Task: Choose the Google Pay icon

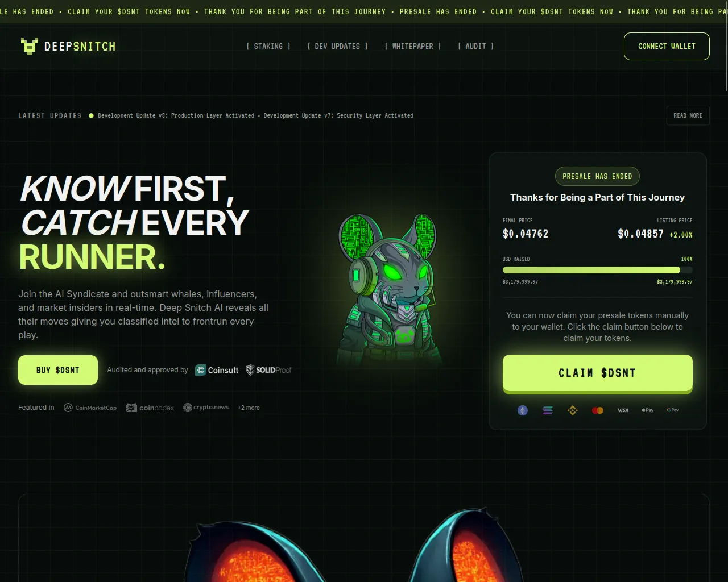Action: coord(673,410)
